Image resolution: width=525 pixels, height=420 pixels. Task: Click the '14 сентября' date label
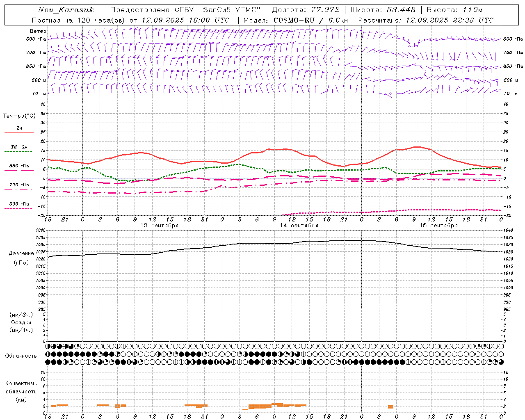coord(299,226)
